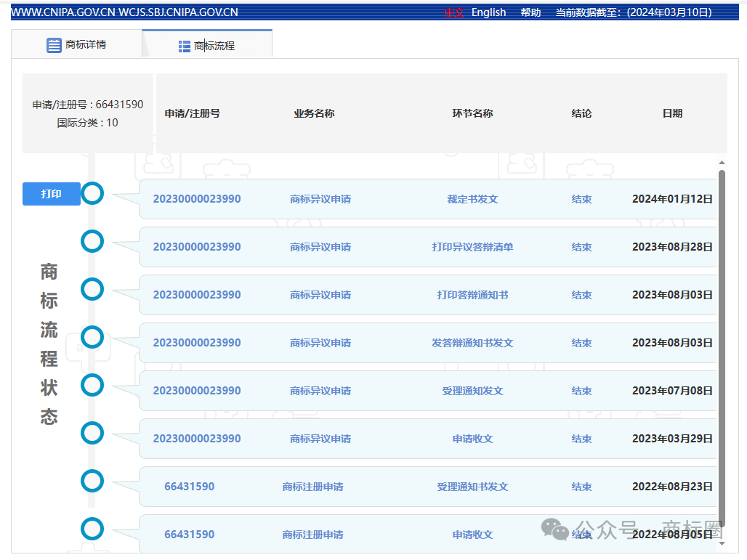Switch language to English
The width and height of the screenshot is (747, 560).
click(x=488, y=12)
